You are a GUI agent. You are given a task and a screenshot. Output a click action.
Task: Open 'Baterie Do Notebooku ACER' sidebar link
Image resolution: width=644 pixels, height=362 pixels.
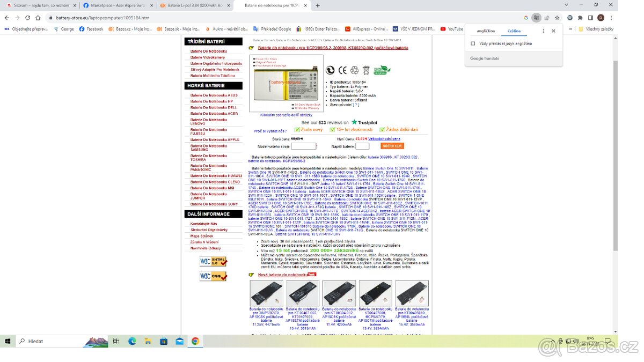214,114
